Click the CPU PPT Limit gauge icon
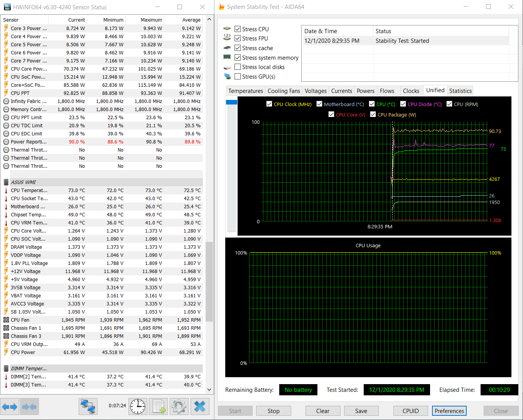 tap(6, 117)
